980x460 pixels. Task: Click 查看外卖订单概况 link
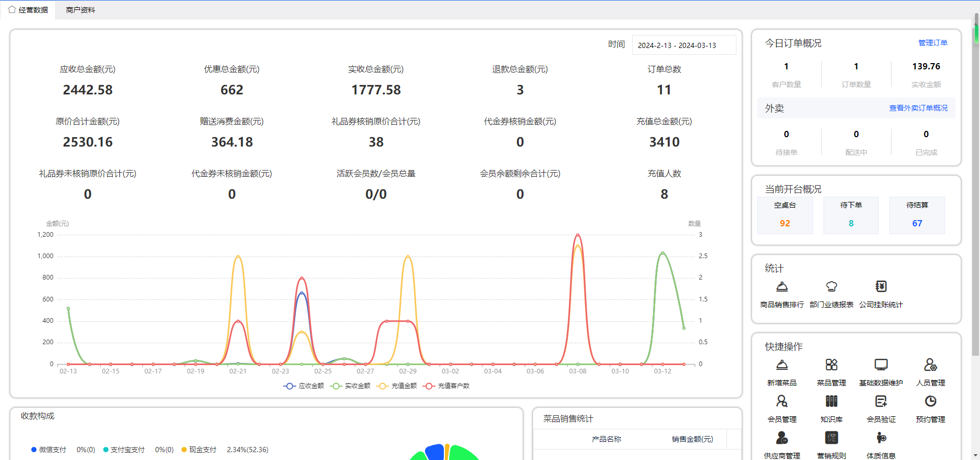(x=918, y=108)
